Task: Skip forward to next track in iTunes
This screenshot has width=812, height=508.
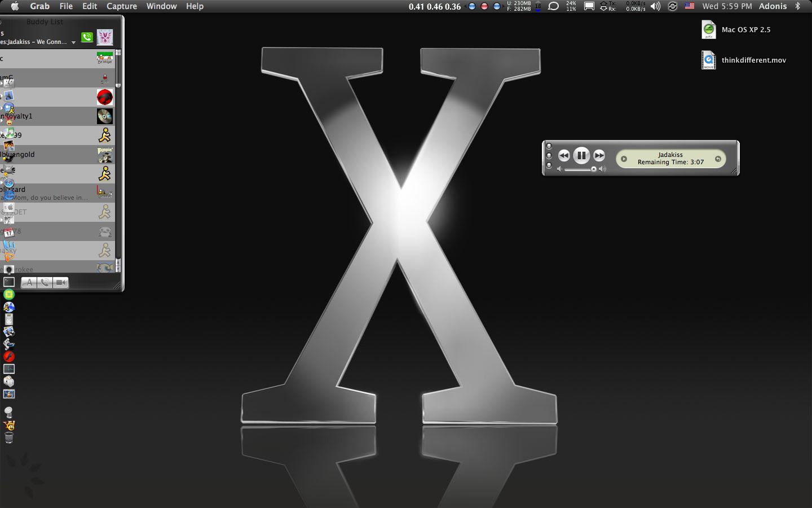Action: tap(599, 155)
